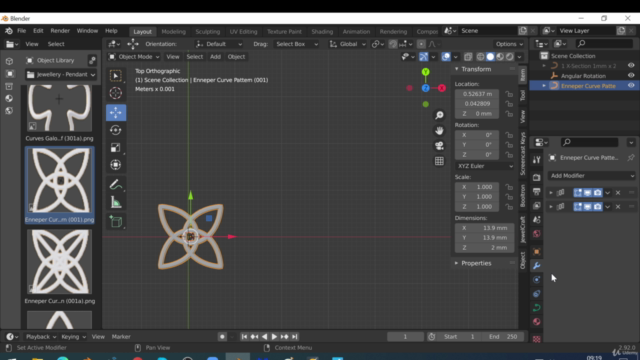This screenshot has width=640, height=360.
Task: Open the Render properties tab icon
Action: tap(537, 178)
